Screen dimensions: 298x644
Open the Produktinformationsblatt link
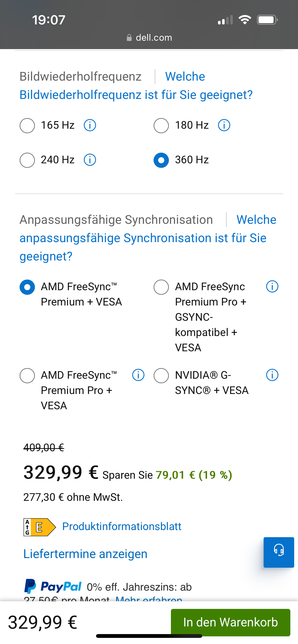click(x=122, y=526)
